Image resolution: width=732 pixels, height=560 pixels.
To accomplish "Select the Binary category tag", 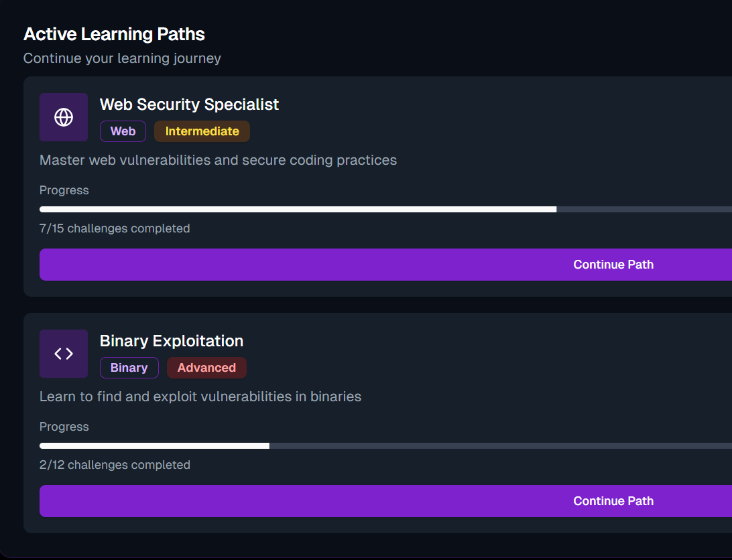I will coord(129,368).
